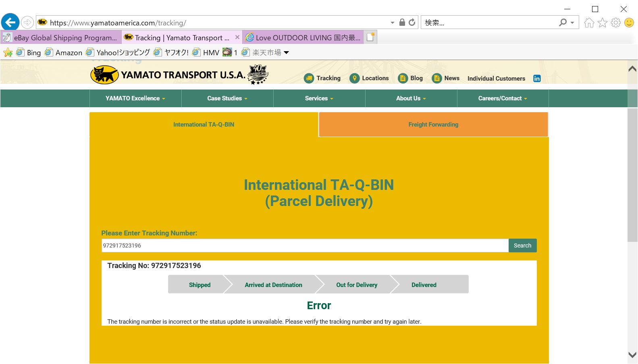Open the favorite labeled 1
Screen dimensions: 638x364
(230, 52)
